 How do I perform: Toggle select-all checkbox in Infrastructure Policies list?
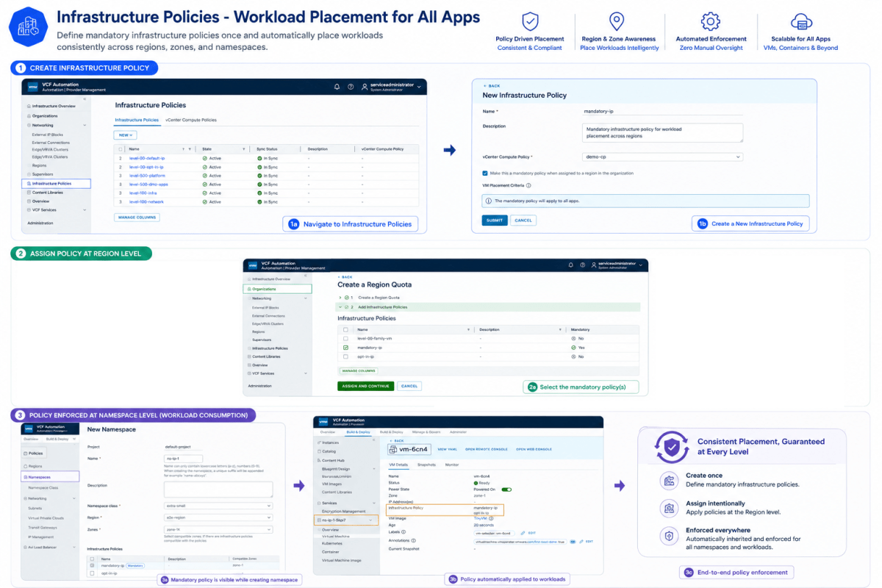[x=121, y=149]
